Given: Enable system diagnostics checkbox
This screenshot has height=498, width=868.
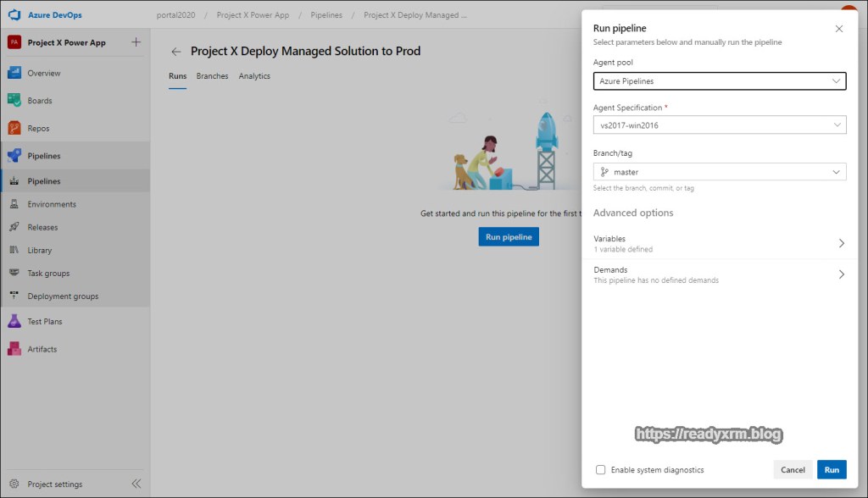Looking at the screenshot, I should 600,470.
